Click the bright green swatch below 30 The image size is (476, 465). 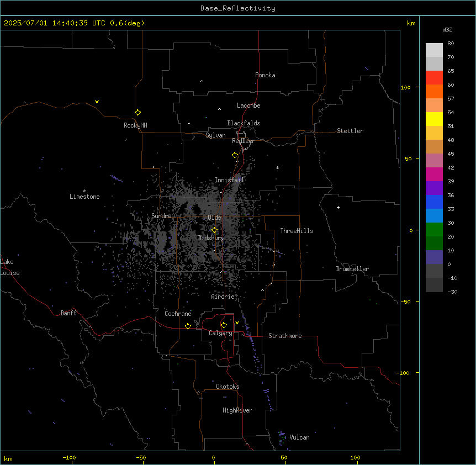(x=434, y=230)
